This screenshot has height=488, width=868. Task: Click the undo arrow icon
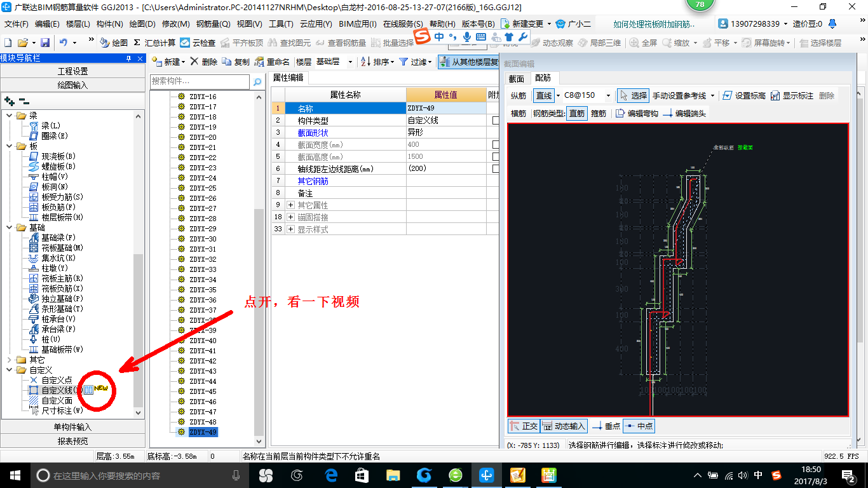pyautogui.click(x=64, y=43)
